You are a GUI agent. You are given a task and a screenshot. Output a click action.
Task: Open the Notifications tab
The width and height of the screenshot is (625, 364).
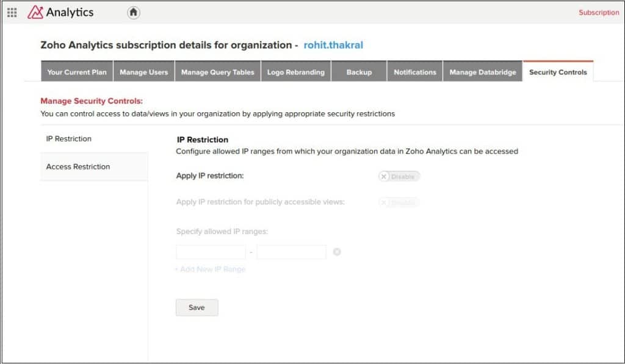point(415,71)
